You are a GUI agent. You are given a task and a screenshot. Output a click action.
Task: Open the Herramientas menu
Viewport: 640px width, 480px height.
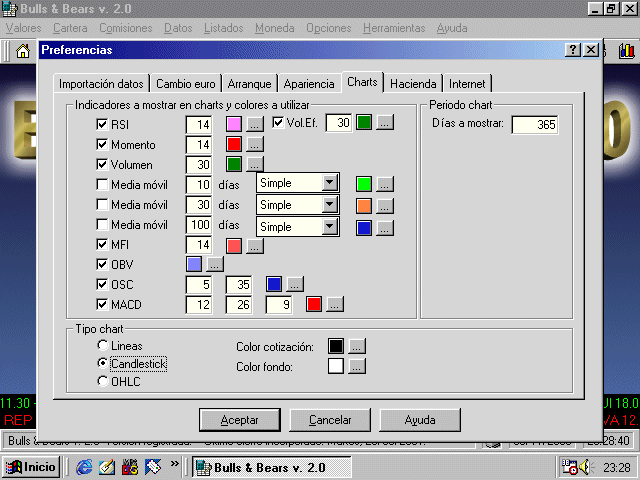pyautogui.click(x=394, y=28)
